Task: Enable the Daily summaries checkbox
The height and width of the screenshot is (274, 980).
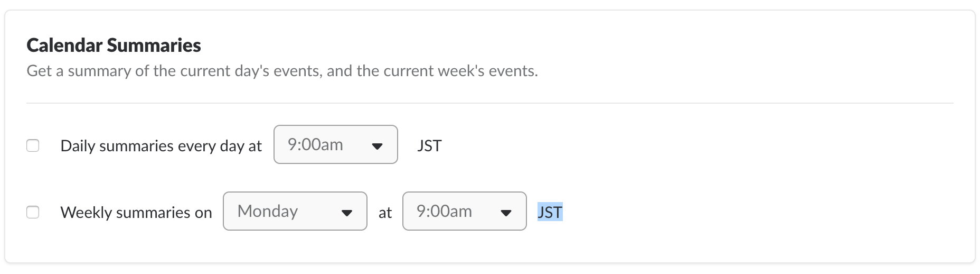Action: point(33,145)
